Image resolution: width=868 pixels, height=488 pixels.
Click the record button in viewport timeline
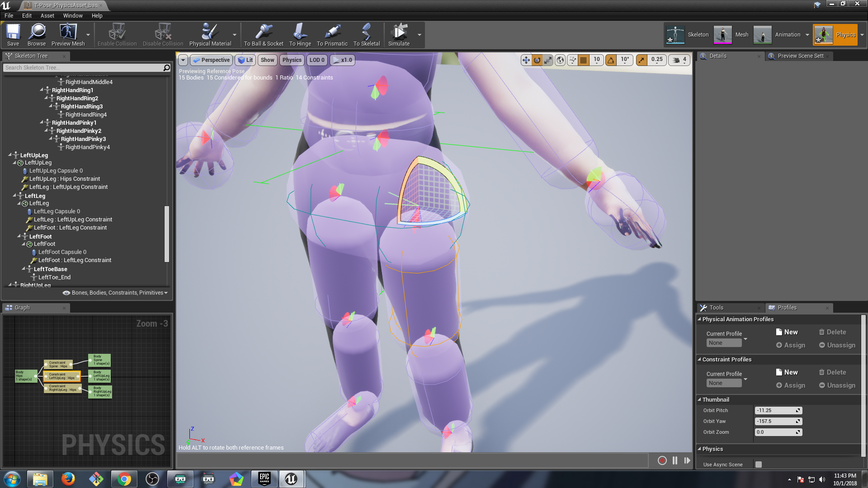tap(662, 460)
